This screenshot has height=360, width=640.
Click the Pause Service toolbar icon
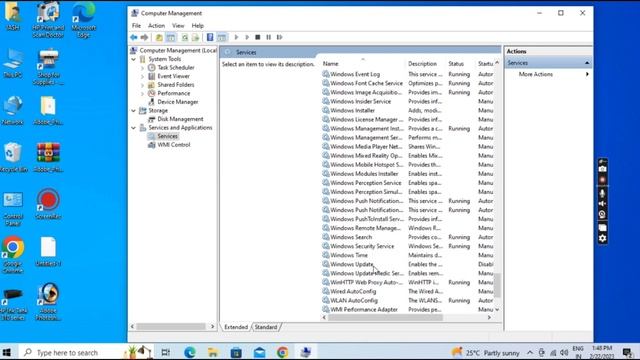[x=269, y=37]
